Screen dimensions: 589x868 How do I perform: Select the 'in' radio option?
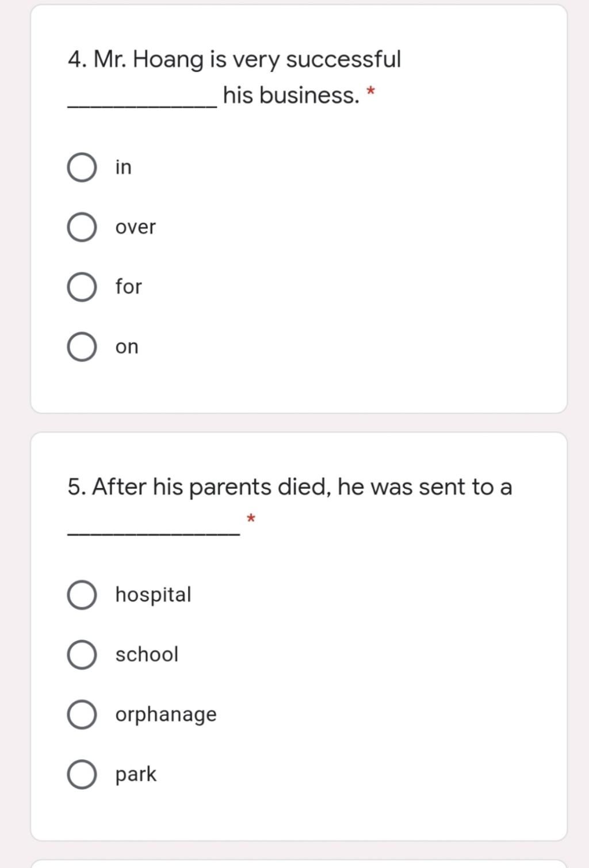pos(82,167)
